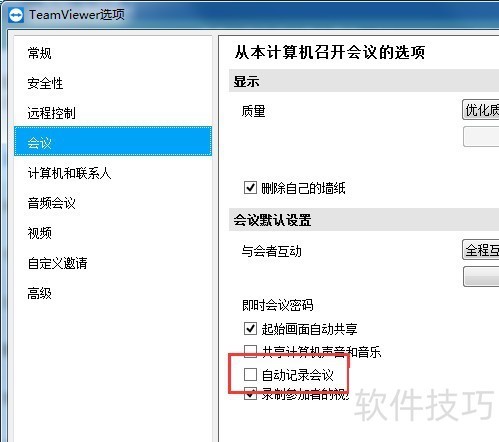Switch to the 音频会议 category
The height and width of the screenshot is (442, 499).
click(51, 203)
